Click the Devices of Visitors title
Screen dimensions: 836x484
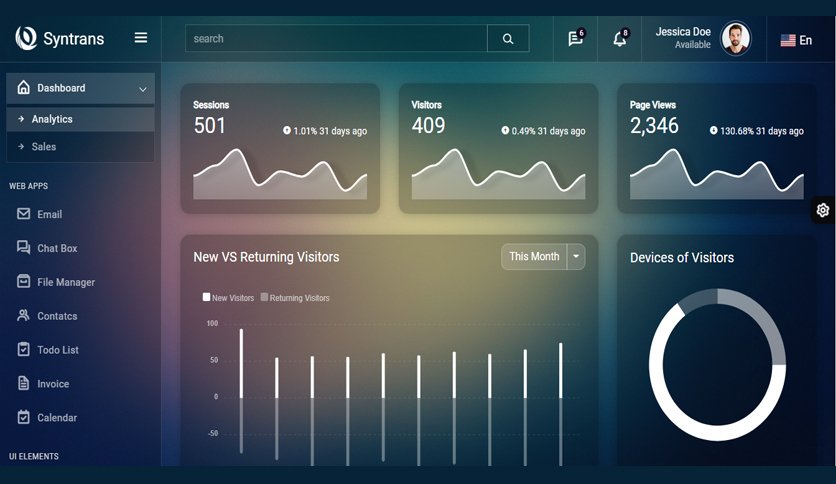click(682, 257)
